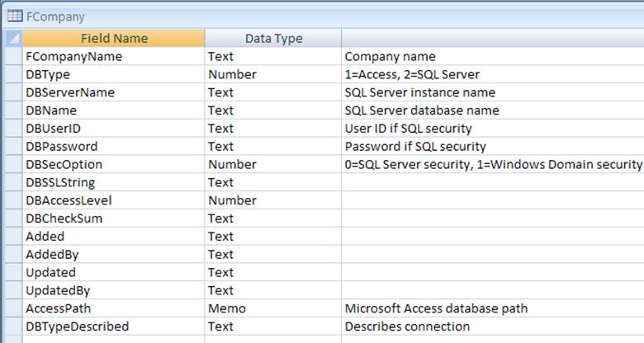
Task: Open Data Type cell for DBType row
Action: coord(273,74)
